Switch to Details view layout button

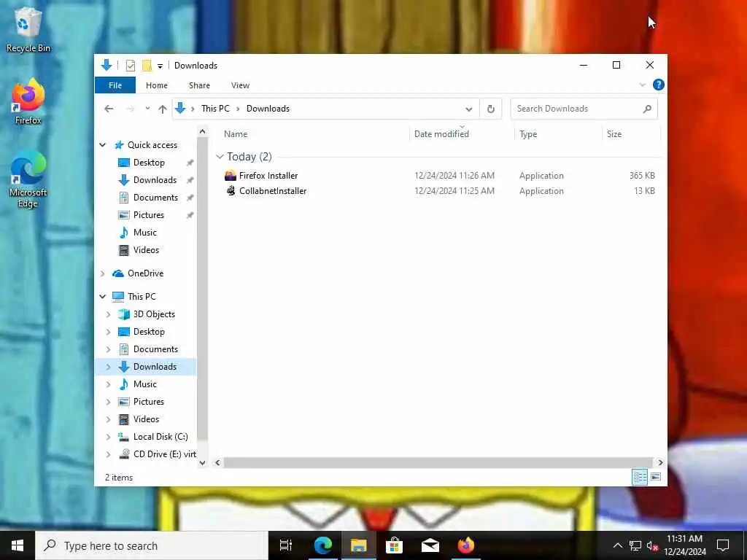coord(640,477)
